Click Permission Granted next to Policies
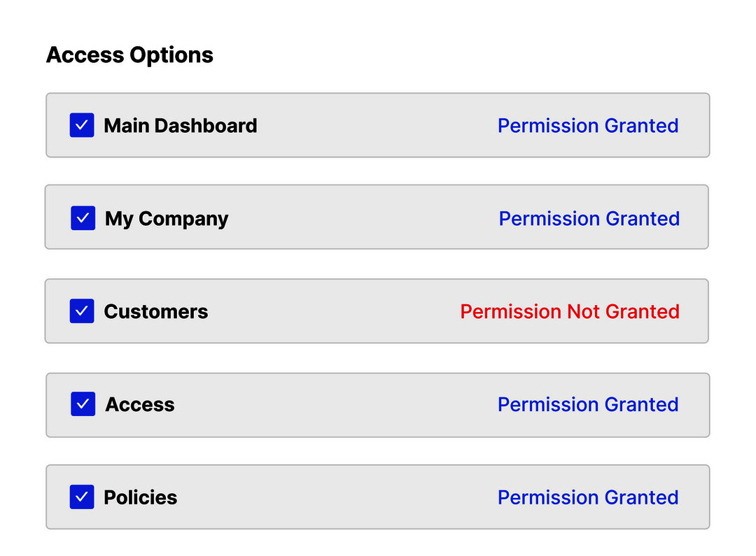The image size is (756, 556). [588, 498]
